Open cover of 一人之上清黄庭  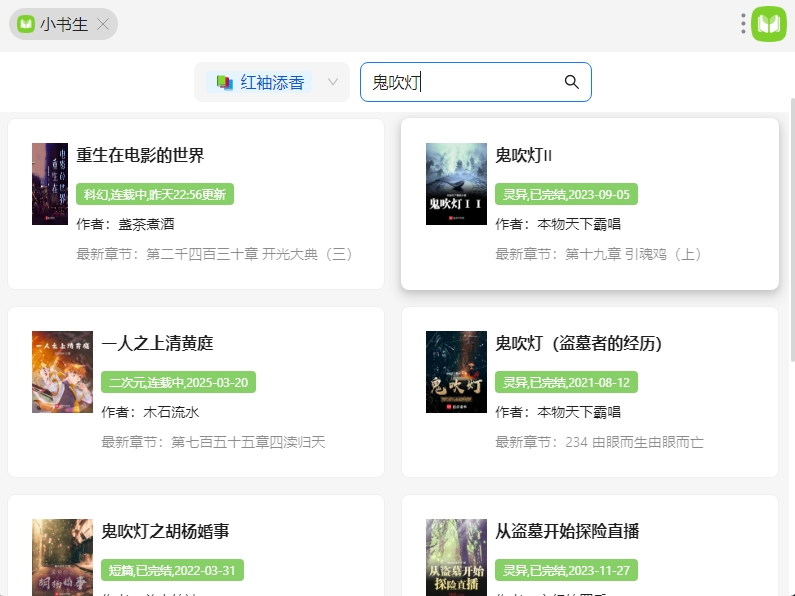tap(62, 372)
